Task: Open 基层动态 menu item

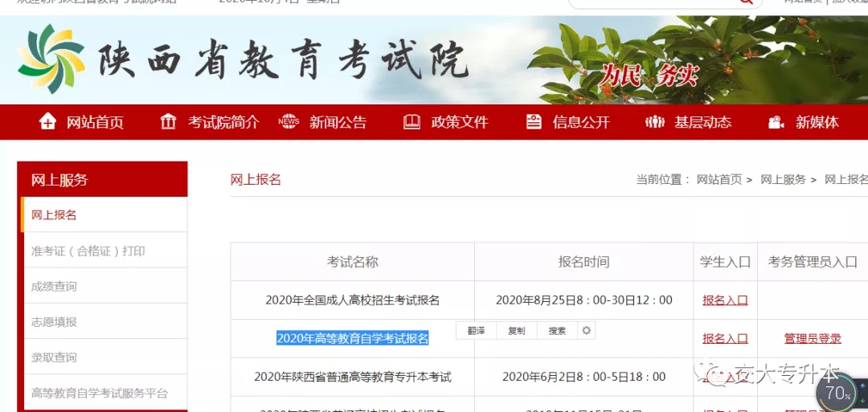Action: pos(702,122)
